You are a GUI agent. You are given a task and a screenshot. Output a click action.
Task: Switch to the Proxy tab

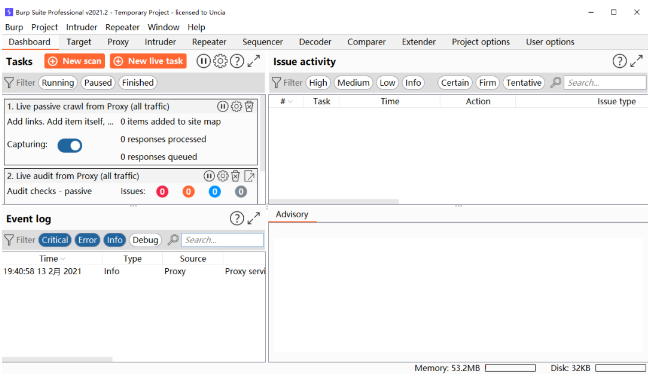click(x=118, y=42)
